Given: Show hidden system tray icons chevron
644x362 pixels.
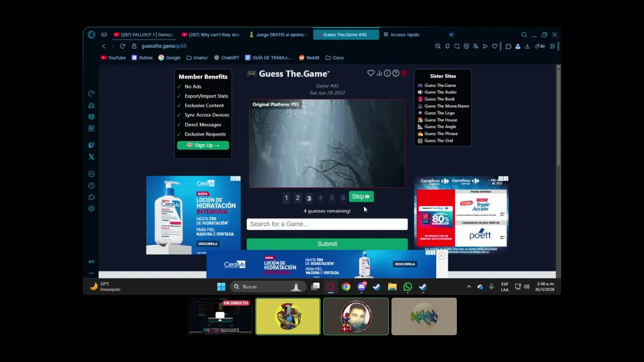Looking at the screenshot, I should 469,287.
